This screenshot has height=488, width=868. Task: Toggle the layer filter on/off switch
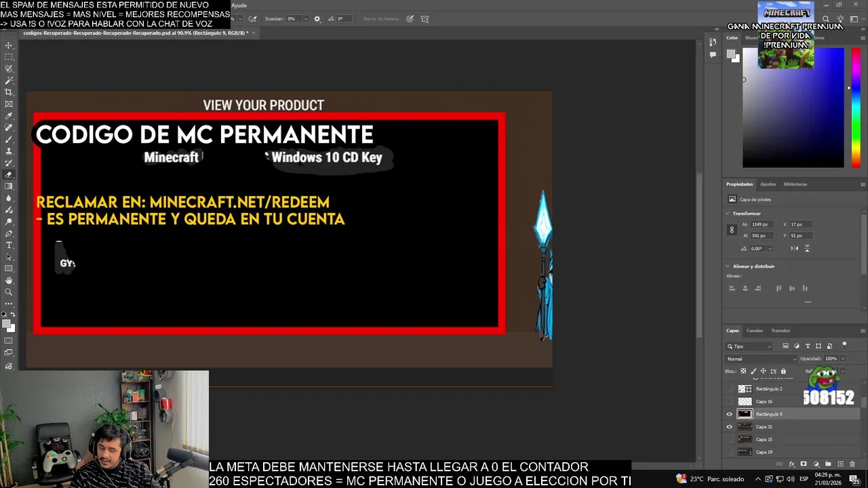point(844,345)
